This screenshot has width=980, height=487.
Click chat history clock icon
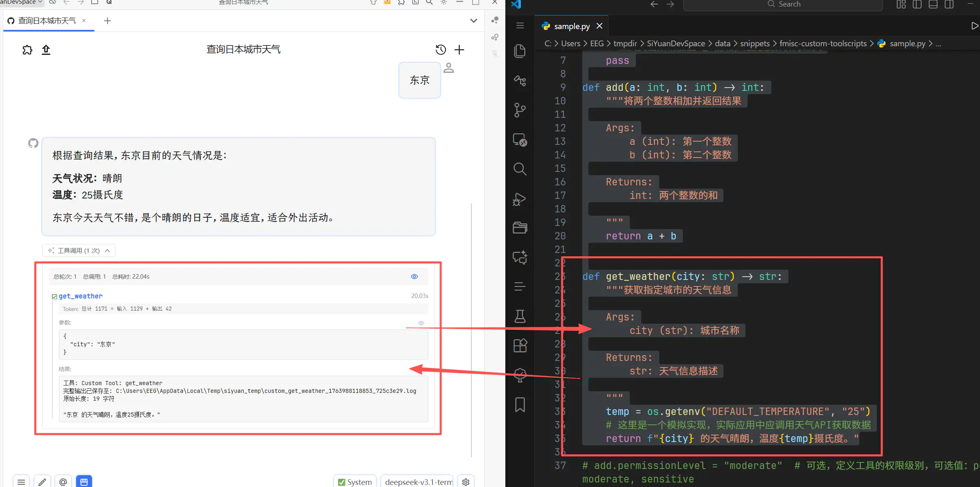[441, 50]
